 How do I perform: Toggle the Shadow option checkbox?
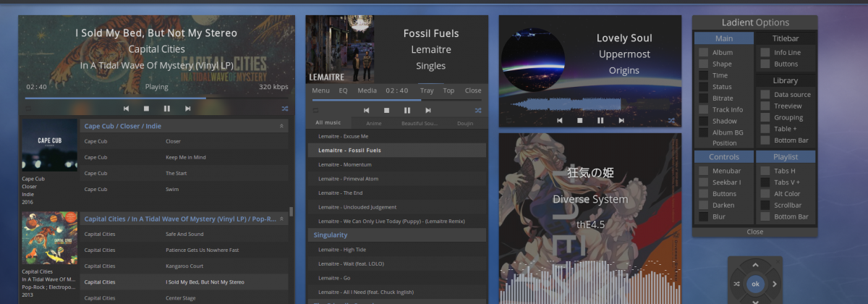[x=703, y=121]
